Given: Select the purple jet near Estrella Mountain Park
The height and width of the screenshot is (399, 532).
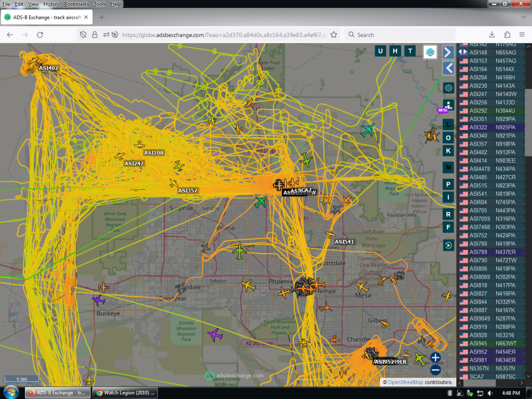Looking at the screenshot, I should (x=215, y=335).
